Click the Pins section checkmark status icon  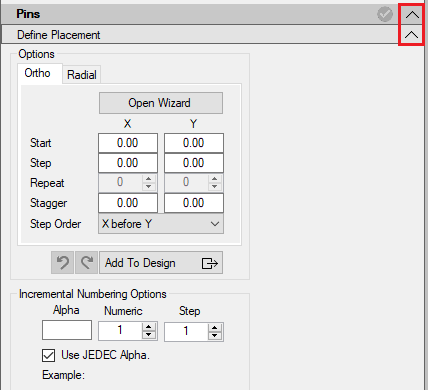(385, 14)
